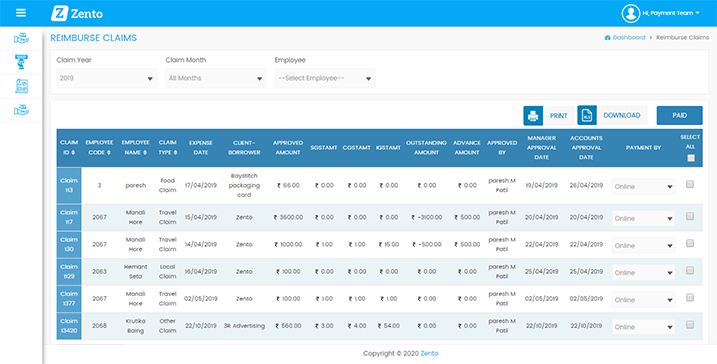This screenshot has height=364, width=717.
Task: Sort by Employee Code arrows
Action: click(x=109, y=152)
